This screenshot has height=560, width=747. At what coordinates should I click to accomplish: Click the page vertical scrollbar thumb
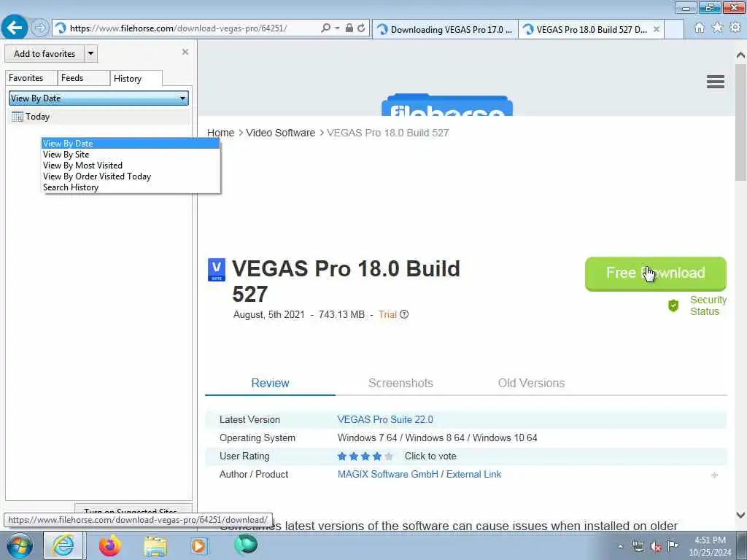pyautogui.click(x=740, y=122)
